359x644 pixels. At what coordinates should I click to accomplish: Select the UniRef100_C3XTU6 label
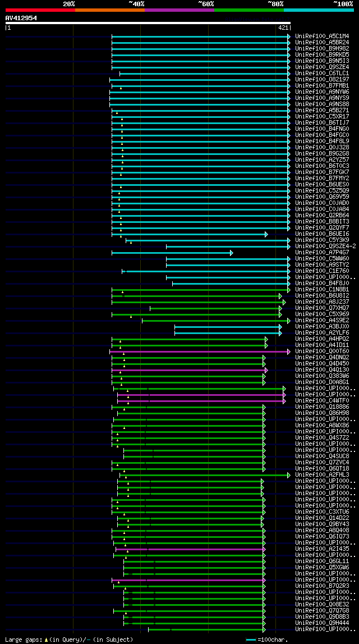pos(322,511)
